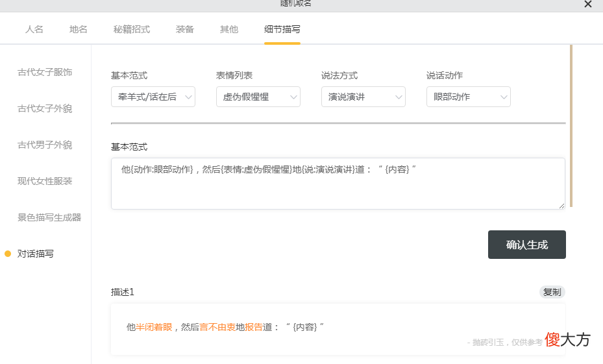Click the vertical scrollbar on the right
603x364 pixels.
(571, 126)
